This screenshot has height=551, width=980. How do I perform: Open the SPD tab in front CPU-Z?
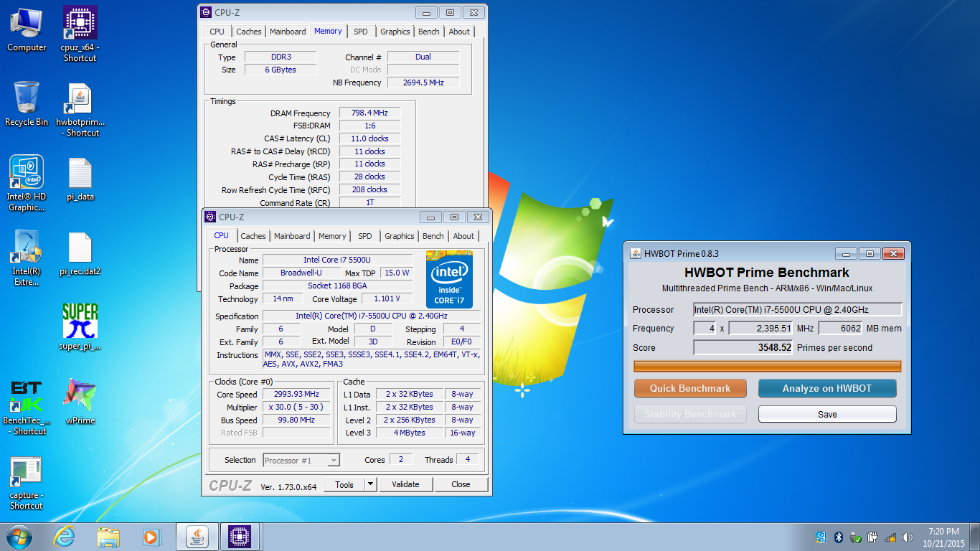pos(365,236)
